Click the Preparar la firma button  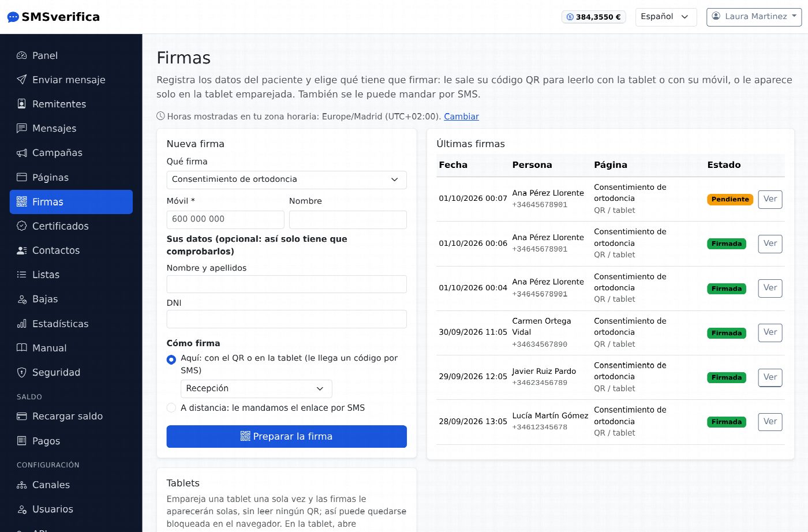coord(286,436)
